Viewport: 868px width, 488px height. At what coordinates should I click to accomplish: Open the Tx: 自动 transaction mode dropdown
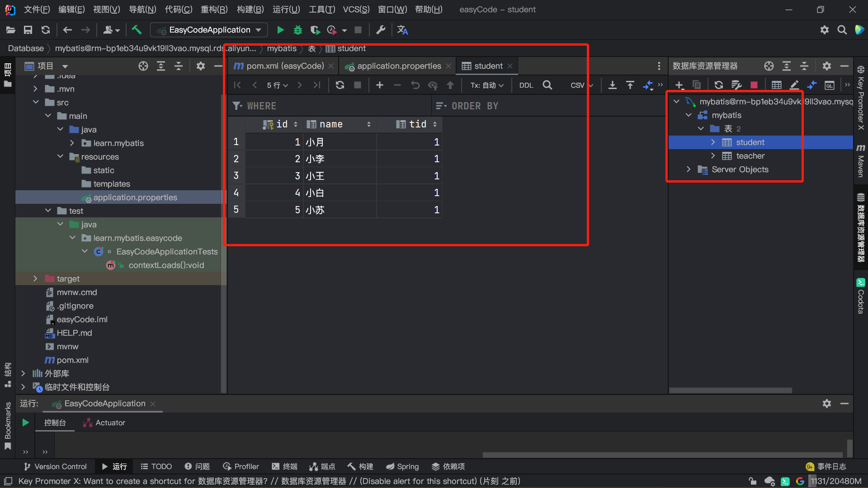[x=487, y=85]
